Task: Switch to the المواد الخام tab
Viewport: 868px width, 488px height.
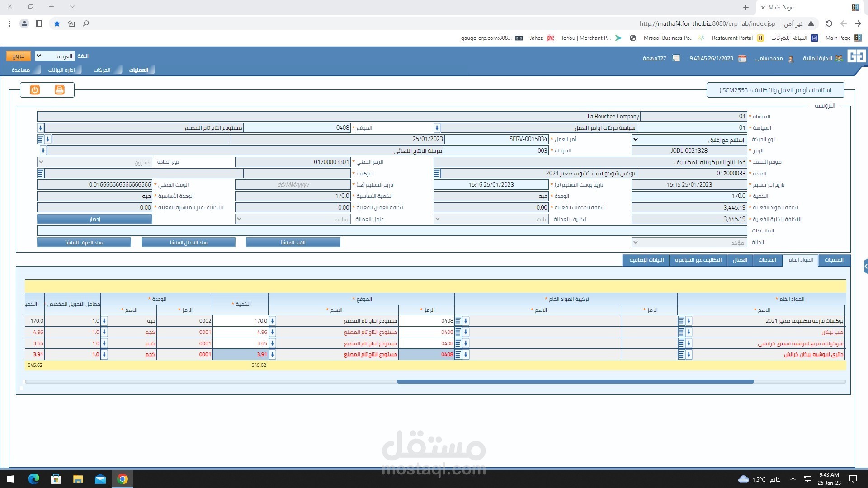Action: (801, 260)
